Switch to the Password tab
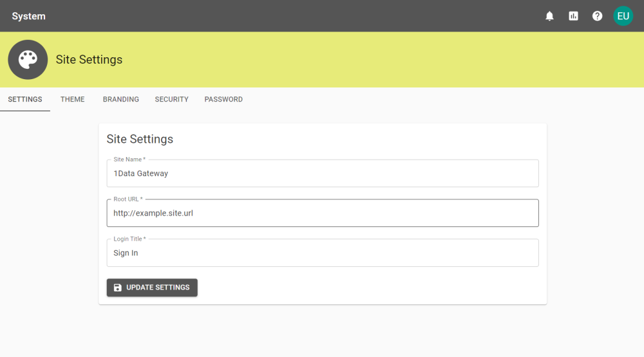The height and width of the screenshot is (357, 644). point(223,99)
